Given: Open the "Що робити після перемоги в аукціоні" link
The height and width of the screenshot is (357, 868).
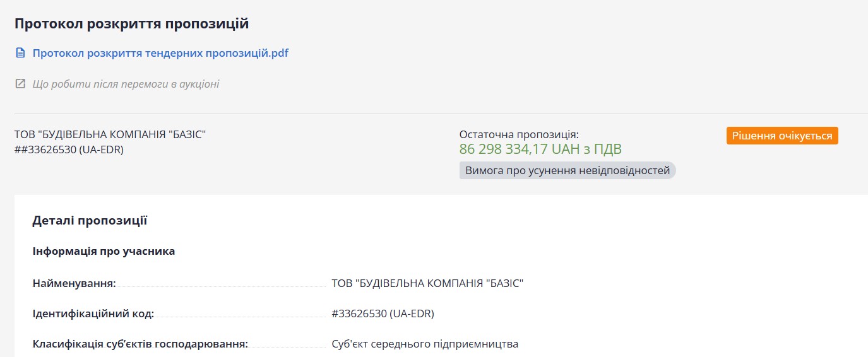Looking at the screenshot, I should [126, 84].
